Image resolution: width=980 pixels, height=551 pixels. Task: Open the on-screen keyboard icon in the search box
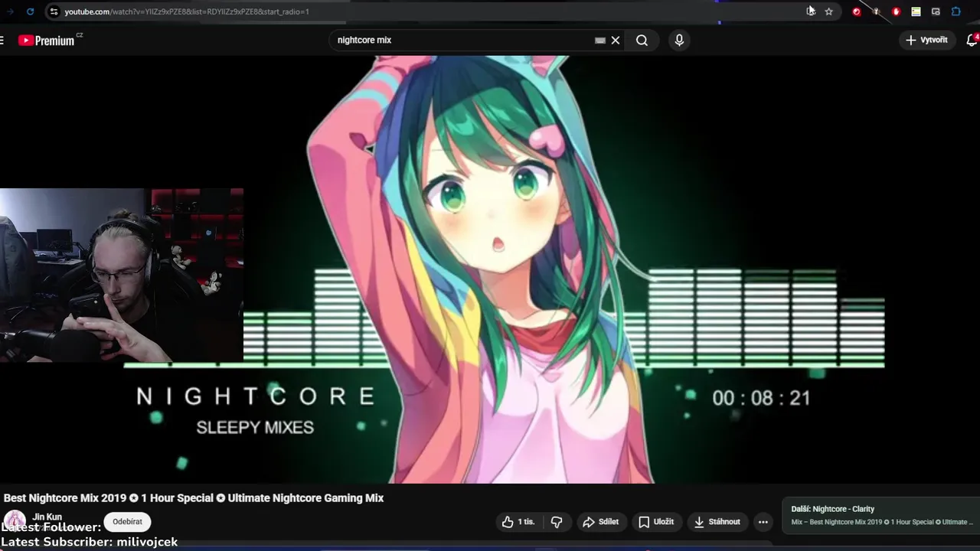pyautogui.click(x=600, y=40)
